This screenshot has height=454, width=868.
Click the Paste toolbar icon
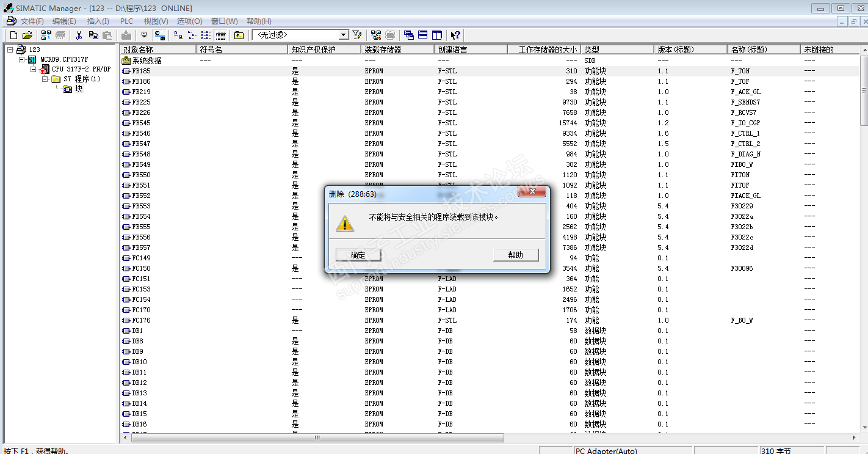pos(107,35)
